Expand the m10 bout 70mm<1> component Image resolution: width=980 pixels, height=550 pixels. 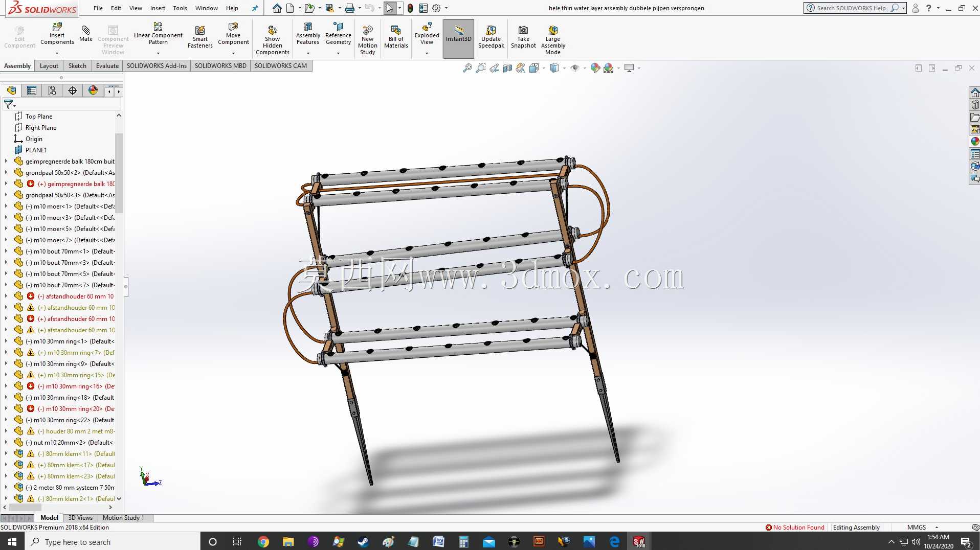click(6, 251)
